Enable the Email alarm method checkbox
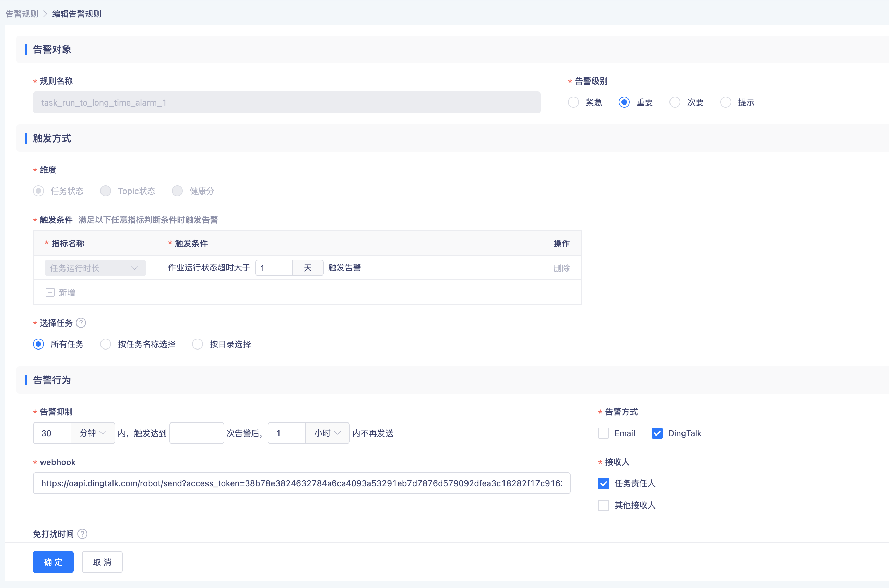The width and height of the screenshot is (889, 588). pyautogui.click(x=603, y=433)
